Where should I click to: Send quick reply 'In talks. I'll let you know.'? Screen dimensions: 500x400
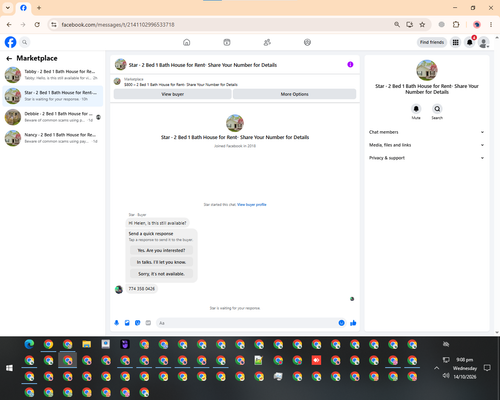click(x=161, y=262)
